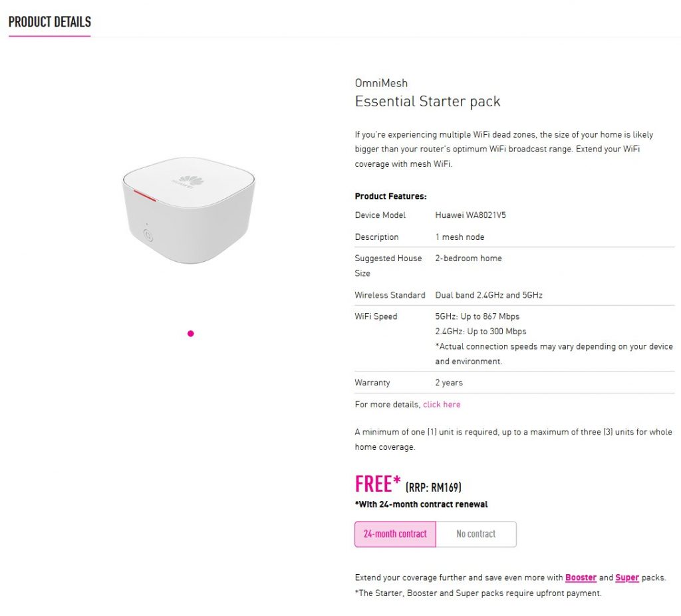Screen dimensions: 681x616
Task: Click the 5GHz: Up to 867 Mbps text
Action: [x=477, y=316]
